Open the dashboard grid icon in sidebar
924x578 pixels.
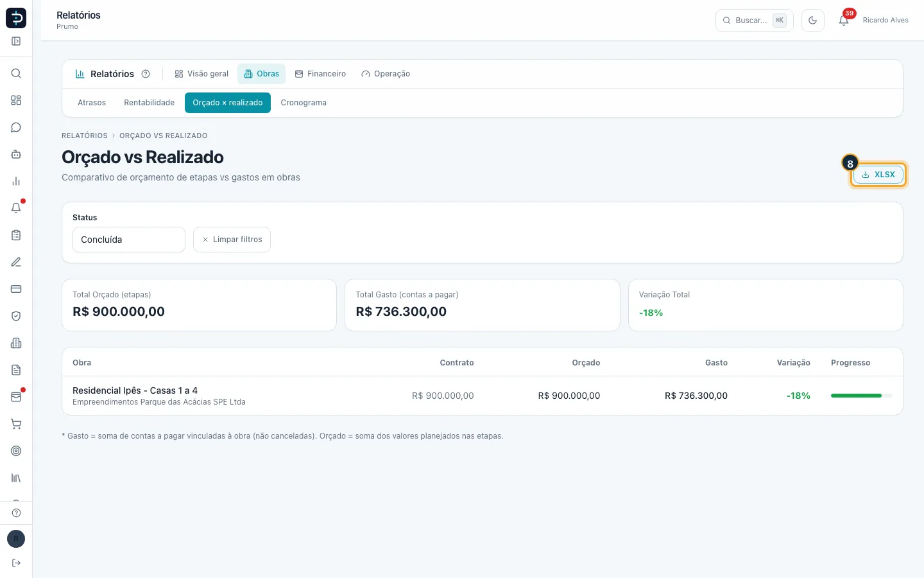click(x=16, y=100)
